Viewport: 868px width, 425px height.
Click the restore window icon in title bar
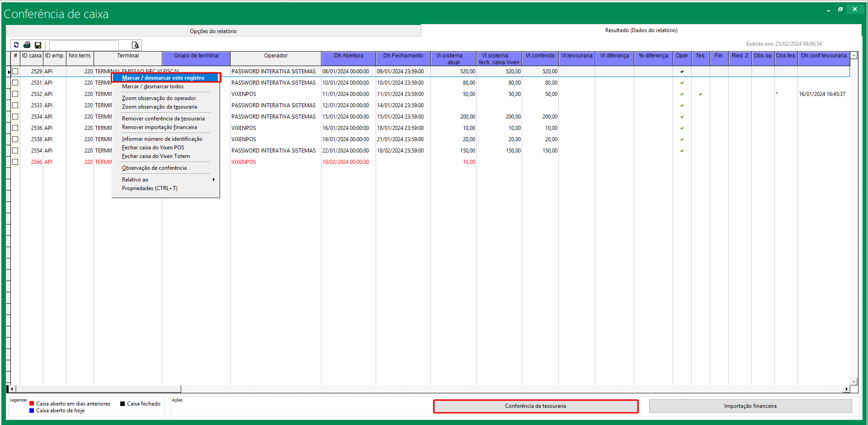pos(840,9)
